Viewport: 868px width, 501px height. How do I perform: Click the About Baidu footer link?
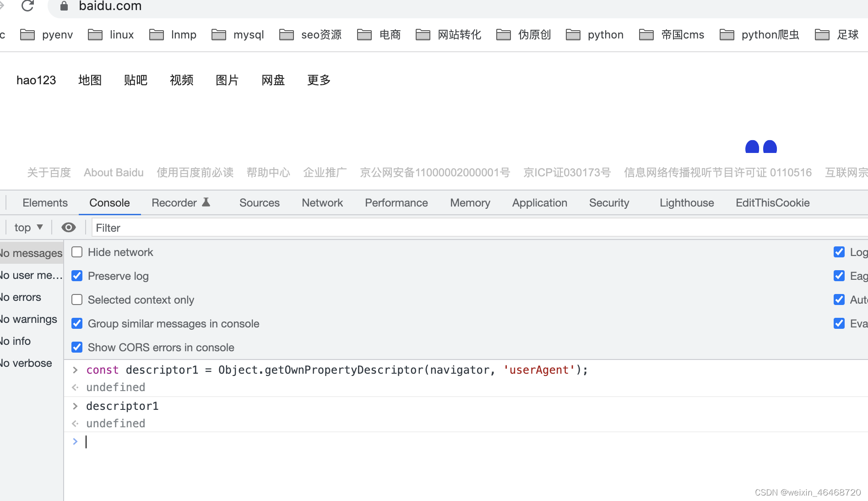pyautogui.click(x=114, y=173)
